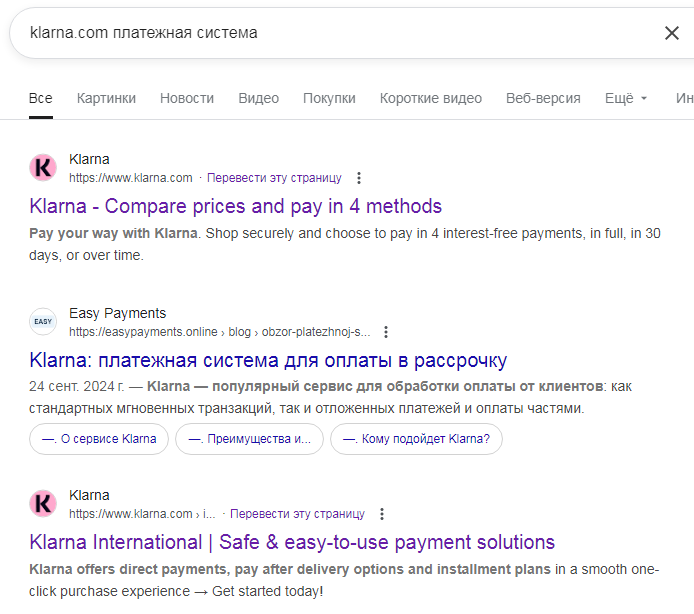This screenshot has height=614, width=694.
Task: Click the Klarna logo favicon of first result
Action: point(43,168)
